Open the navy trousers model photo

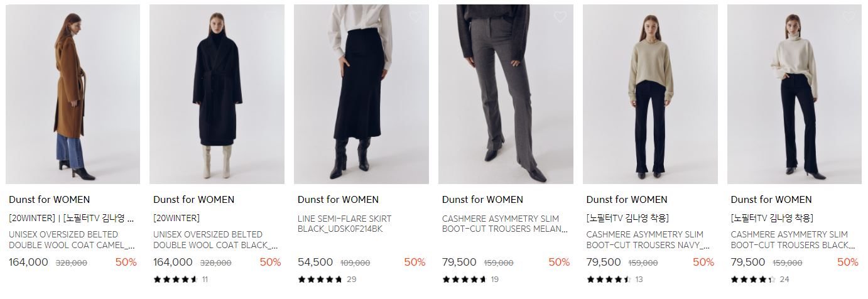click(x=650, y=94)
